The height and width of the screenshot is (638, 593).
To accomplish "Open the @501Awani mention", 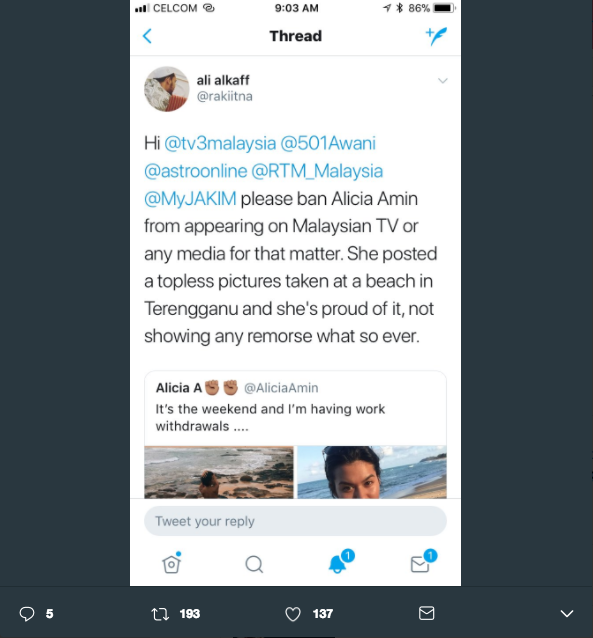I will [x=328, y=143].
